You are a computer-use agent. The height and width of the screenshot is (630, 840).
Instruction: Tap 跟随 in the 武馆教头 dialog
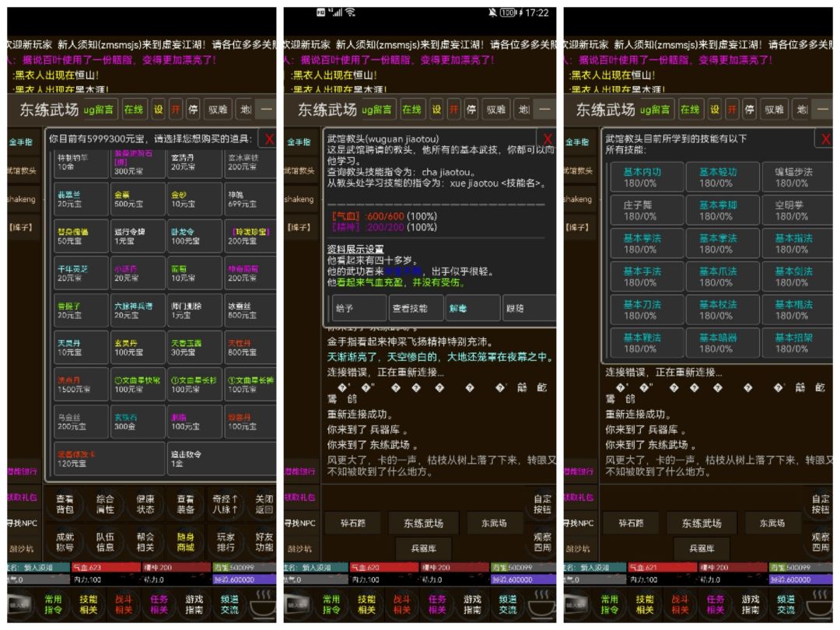click(529, 308)
